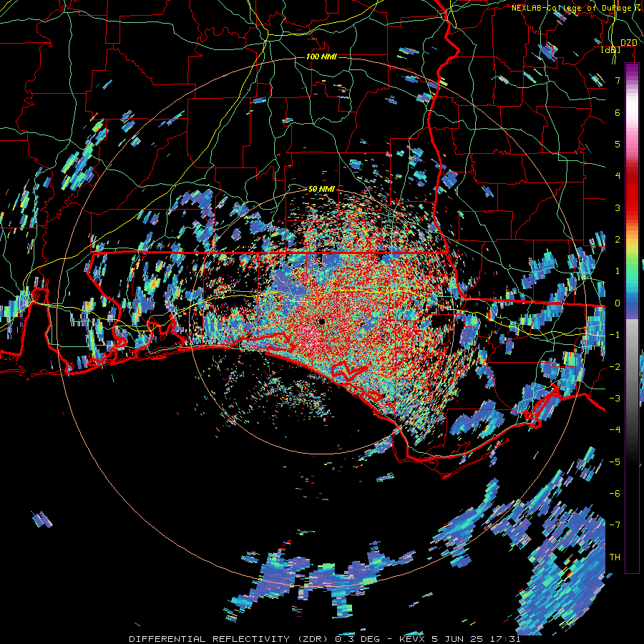Click the "50 NMI" range ring label

pyautogui.click(x=321, y=190)
